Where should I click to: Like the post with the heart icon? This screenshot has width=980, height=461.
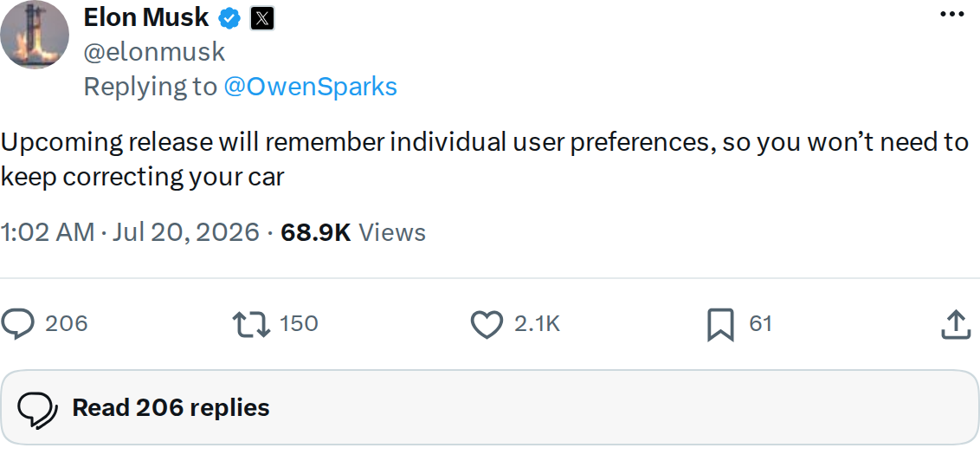(487, 325)
